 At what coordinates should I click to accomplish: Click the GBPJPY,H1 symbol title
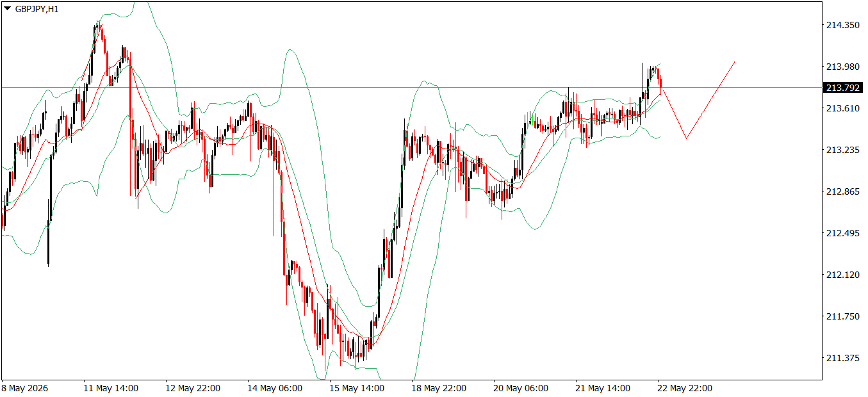[x=37, y=10]
